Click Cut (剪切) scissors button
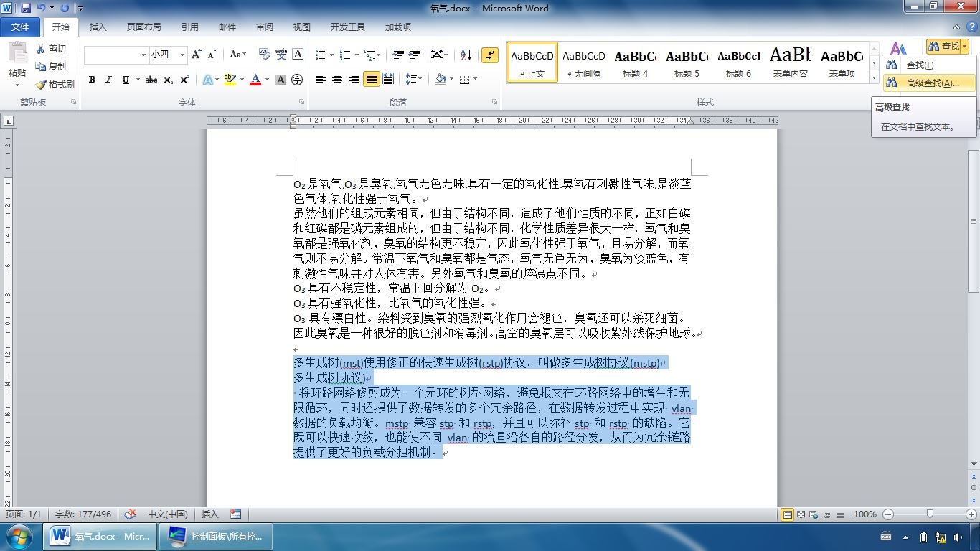The height and width of the screenshot is (551, 980). pos(51,48)
